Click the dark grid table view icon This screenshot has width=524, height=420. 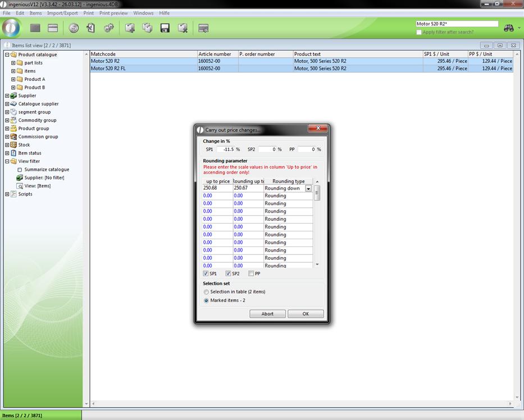pos(35,28)
